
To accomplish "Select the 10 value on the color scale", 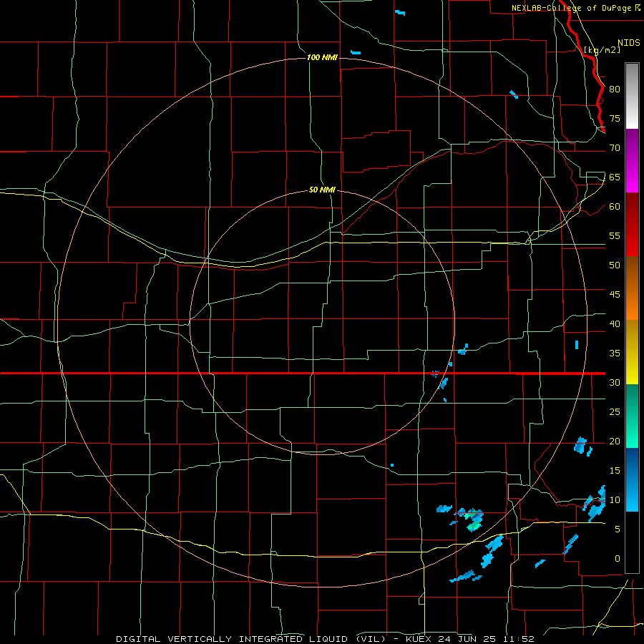I will 615,500.
